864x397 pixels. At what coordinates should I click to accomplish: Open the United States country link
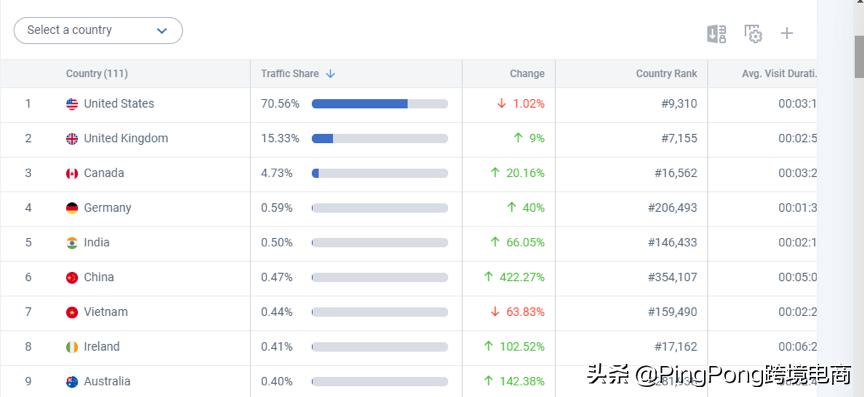(119, 104)
